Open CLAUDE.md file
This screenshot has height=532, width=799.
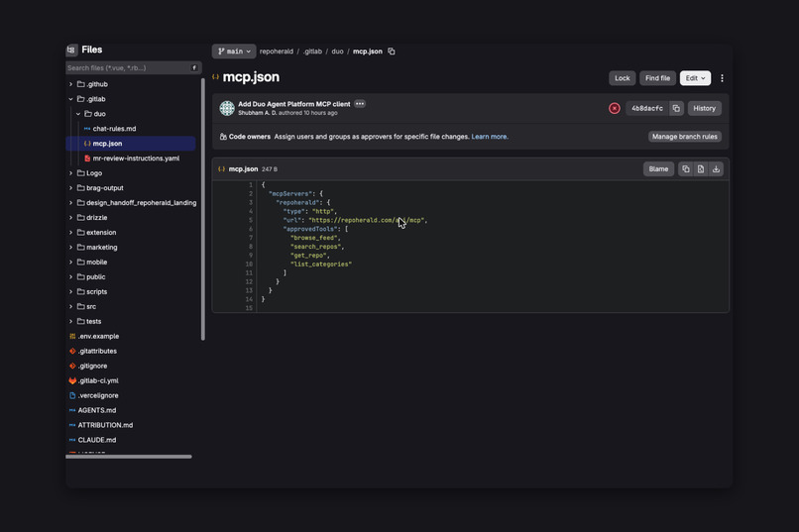(97, 440)
